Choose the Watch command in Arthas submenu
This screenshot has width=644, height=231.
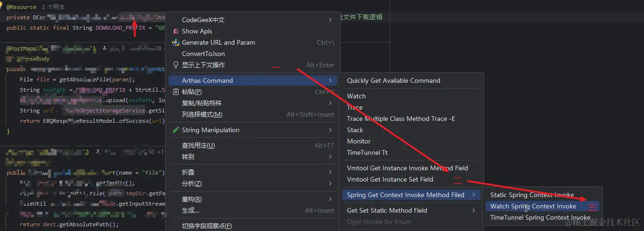356,96
